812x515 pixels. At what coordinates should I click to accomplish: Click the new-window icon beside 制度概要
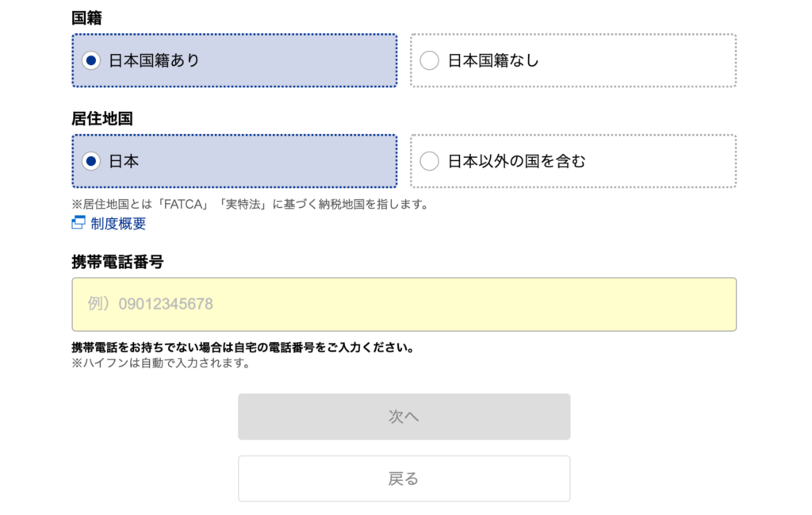click(78, 223)
